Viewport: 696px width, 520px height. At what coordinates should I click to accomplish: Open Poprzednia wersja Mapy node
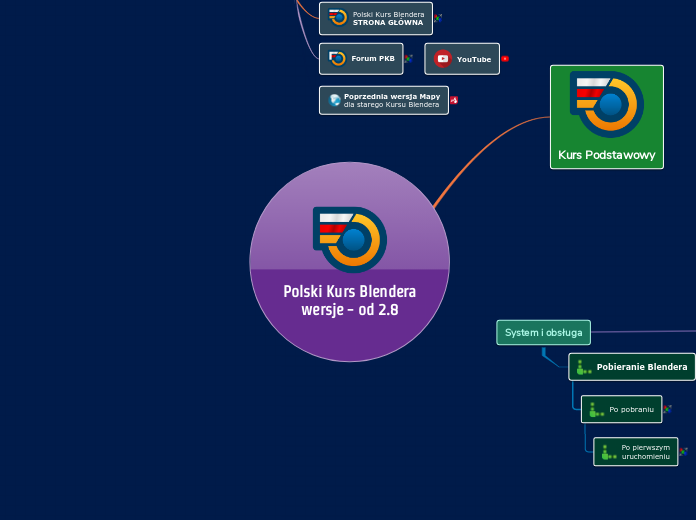click(x=384, y=100)
